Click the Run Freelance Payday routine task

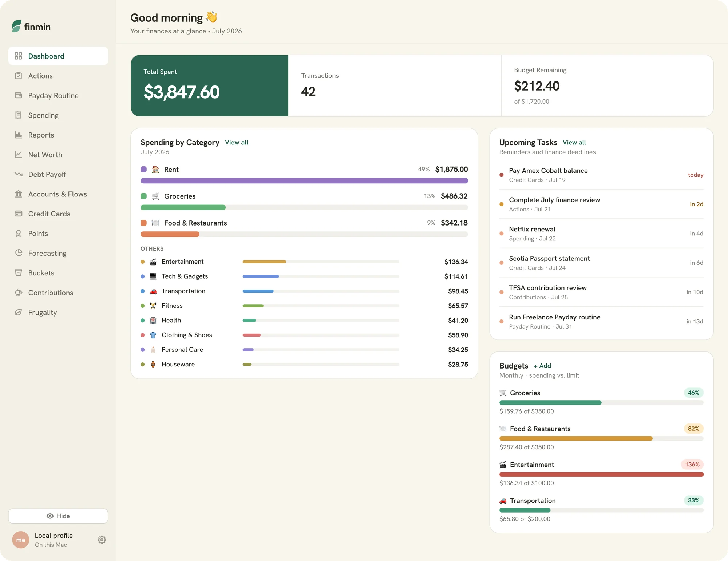pos(601,321)
